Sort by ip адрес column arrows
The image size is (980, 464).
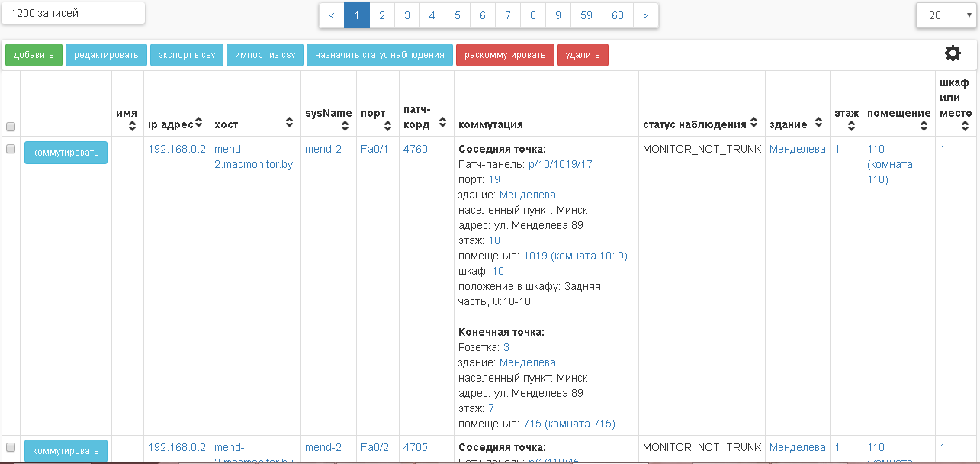point(198,123)
